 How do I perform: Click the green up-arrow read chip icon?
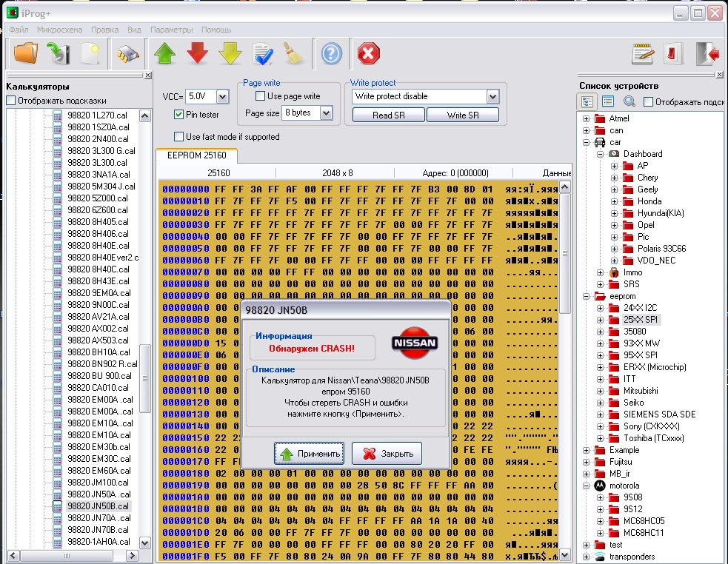coord(165,53)
